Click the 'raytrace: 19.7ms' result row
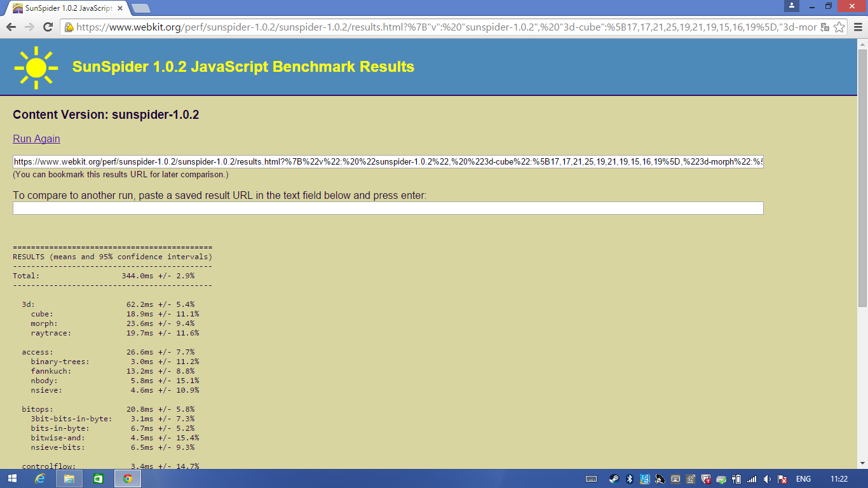 pyautogui.click(x=115, y=333)
